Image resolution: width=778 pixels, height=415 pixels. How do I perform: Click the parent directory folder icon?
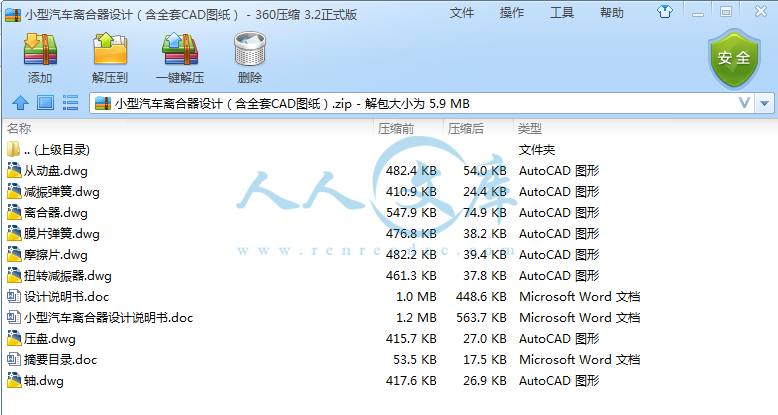tap(14, 149)
